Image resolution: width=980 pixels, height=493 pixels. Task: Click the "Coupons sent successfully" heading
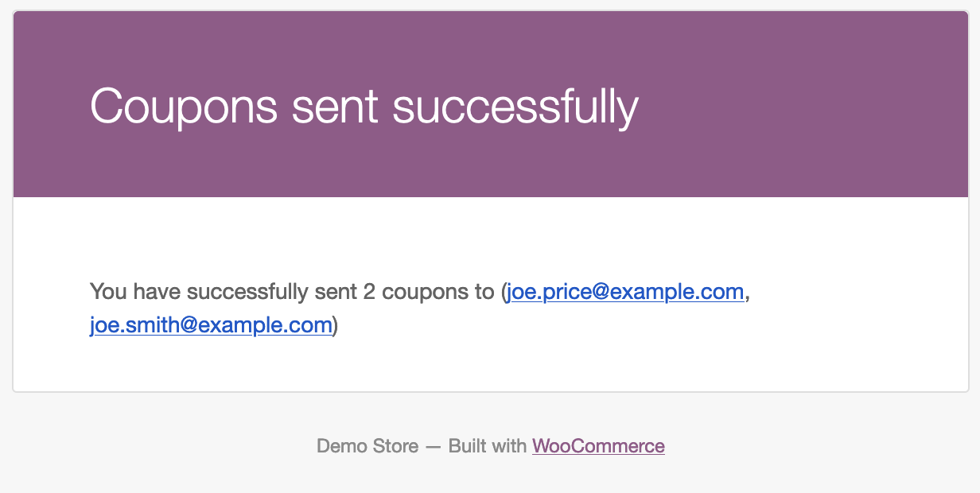[364, 106]
